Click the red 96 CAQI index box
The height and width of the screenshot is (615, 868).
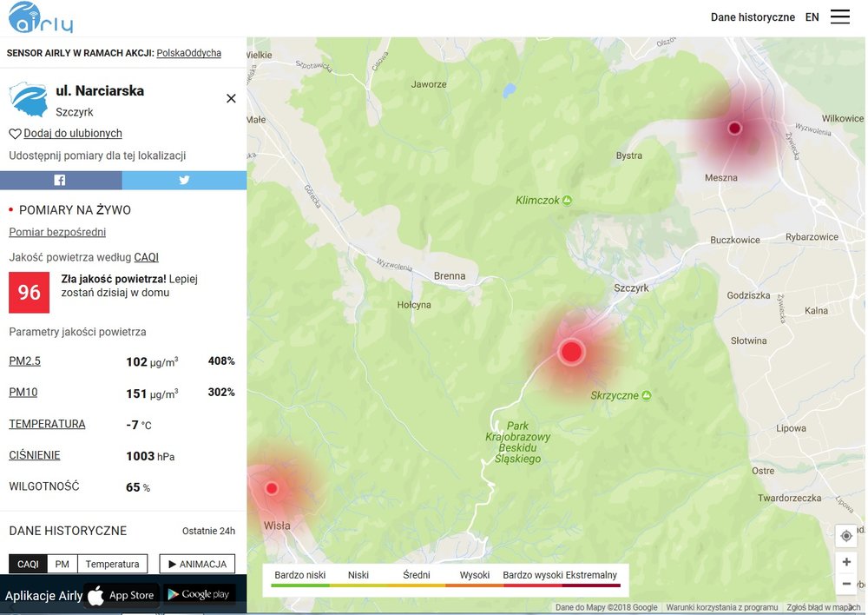pos(30,292)
